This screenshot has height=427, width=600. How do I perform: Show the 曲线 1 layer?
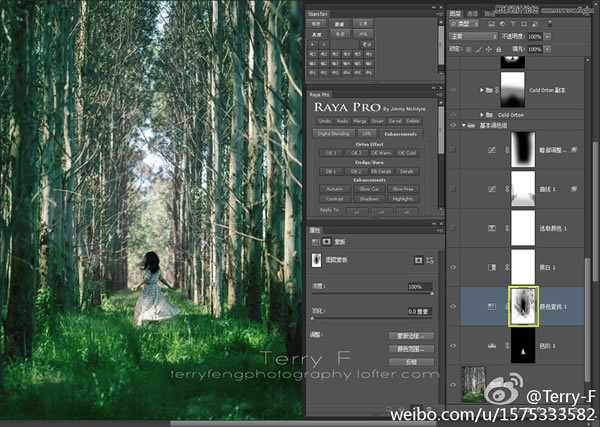pos(453,189)
